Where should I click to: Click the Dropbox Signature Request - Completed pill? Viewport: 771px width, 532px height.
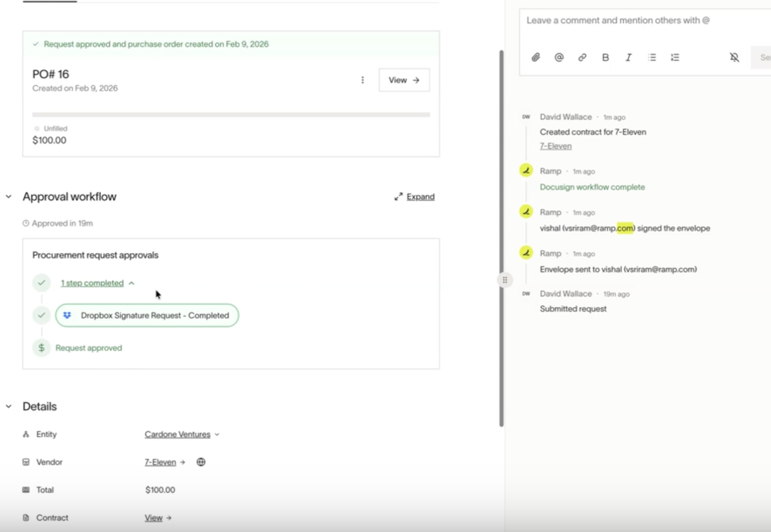coord(147,315)
